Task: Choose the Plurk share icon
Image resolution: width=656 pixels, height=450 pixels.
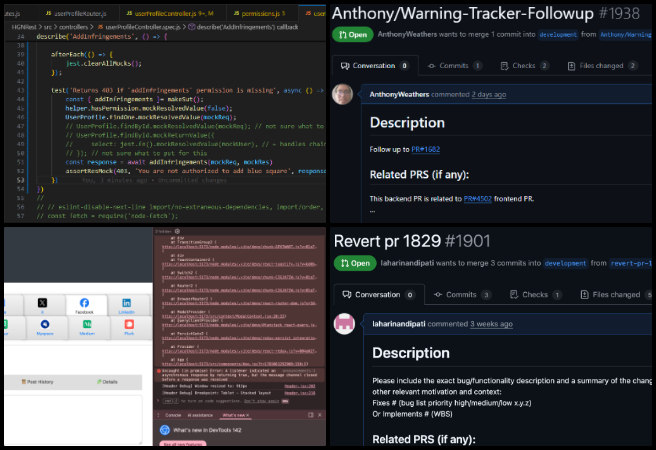Action: pos(127,327)
